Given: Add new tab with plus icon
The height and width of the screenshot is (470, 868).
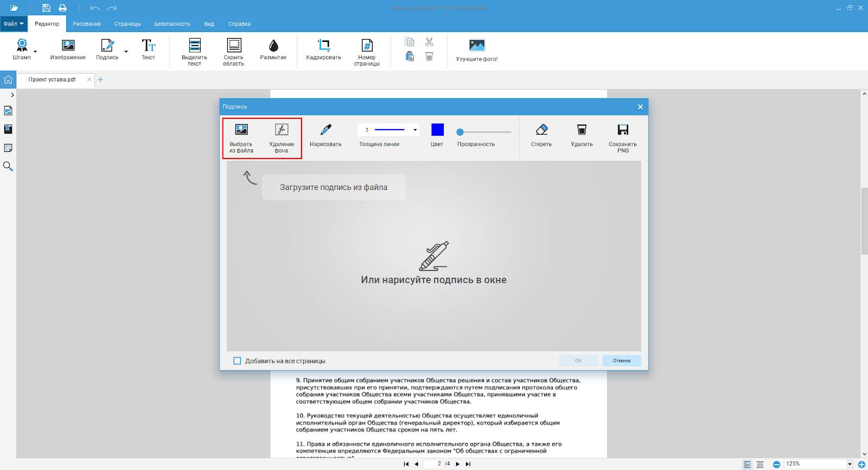Looking at the screenshot, I should [x=100, y=80].
